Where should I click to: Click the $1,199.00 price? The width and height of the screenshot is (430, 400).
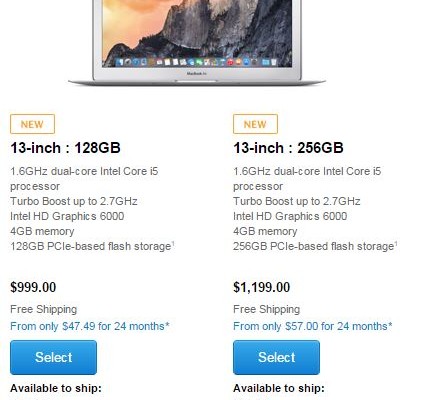(x=262, y=287)
